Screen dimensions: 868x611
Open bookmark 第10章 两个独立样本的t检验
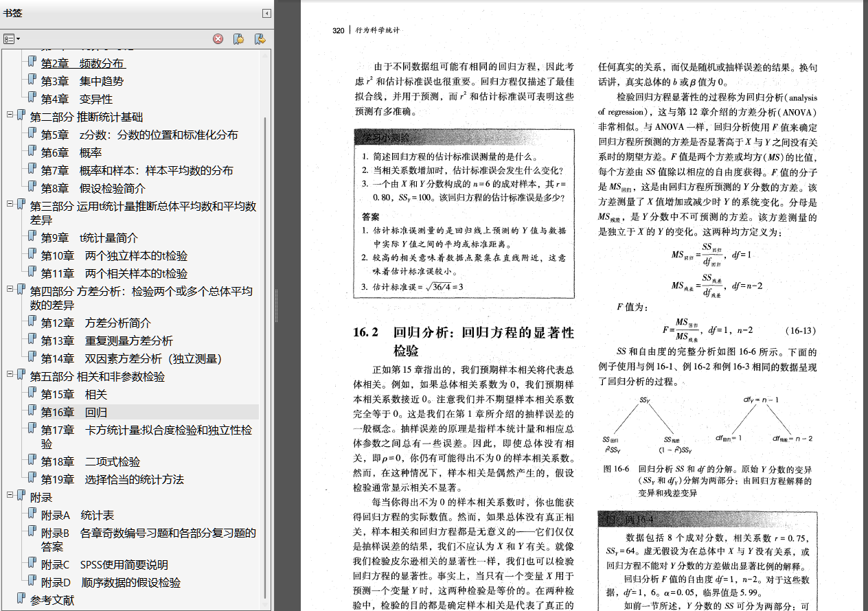pyautogui.click(x=114, y=255)
